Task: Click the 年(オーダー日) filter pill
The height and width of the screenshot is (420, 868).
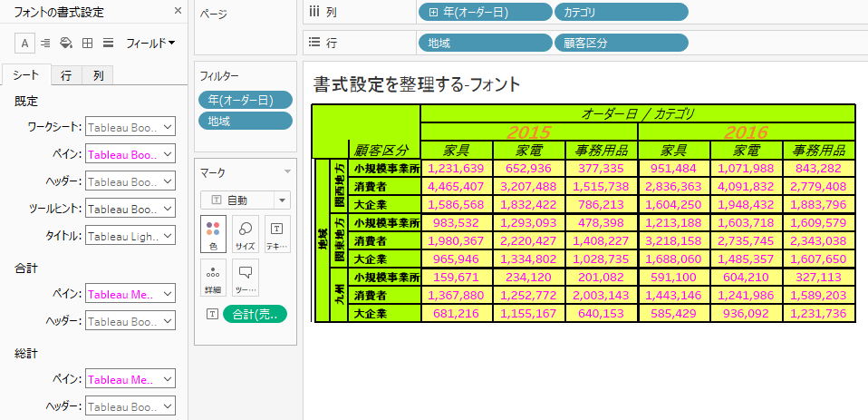Action: (x=246, y=100)
